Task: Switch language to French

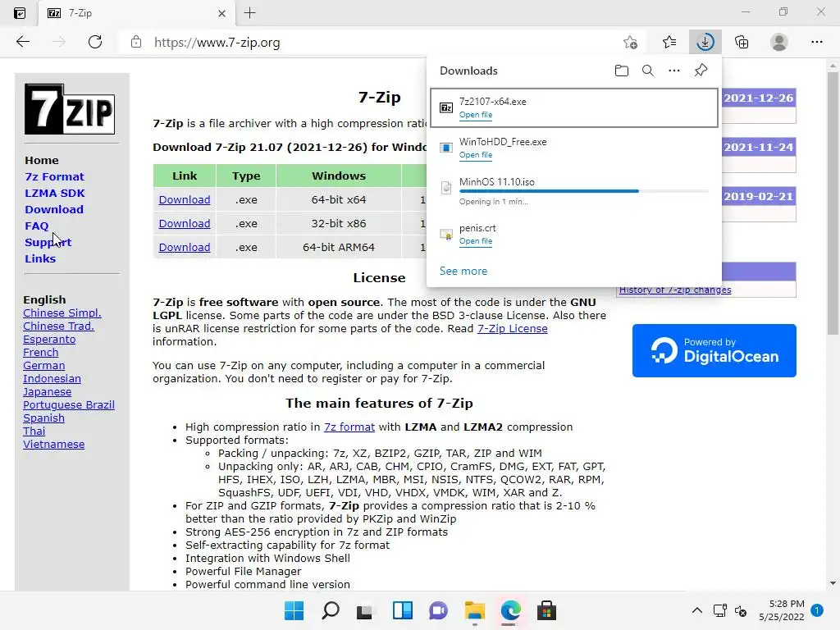Action: (41, 353)
